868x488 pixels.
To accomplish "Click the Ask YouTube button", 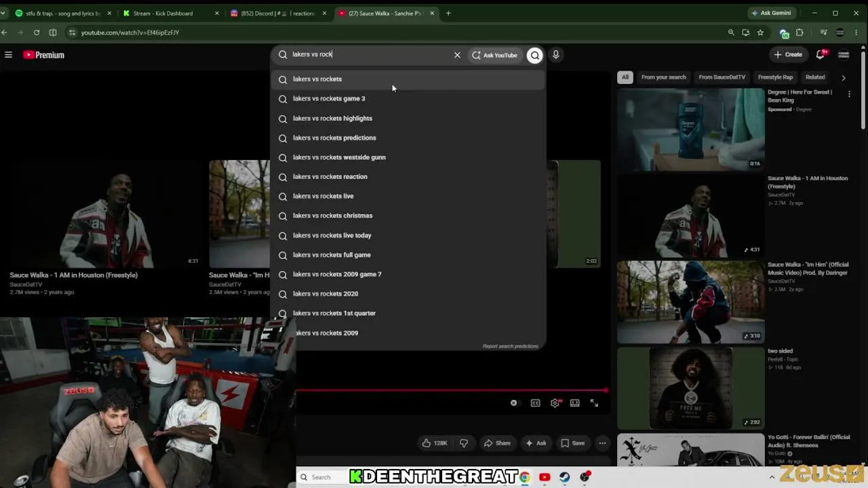I will coord(494,55).
